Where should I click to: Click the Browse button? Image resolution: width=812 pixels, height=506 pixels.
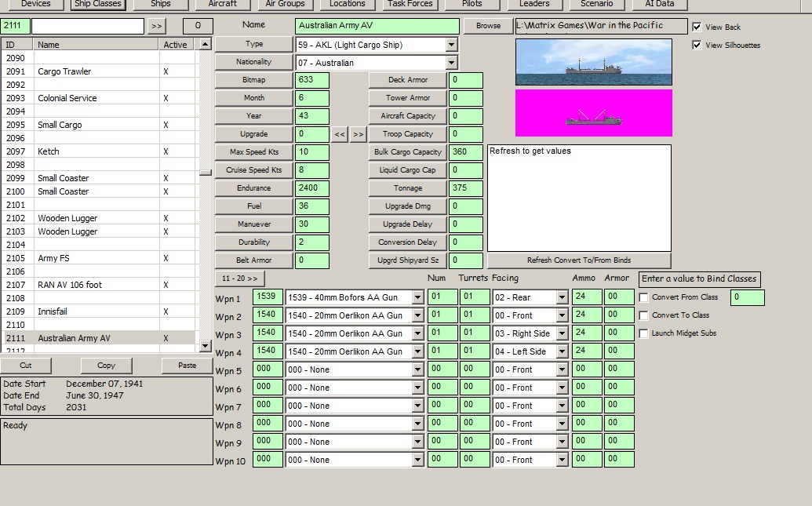point(488,26)
